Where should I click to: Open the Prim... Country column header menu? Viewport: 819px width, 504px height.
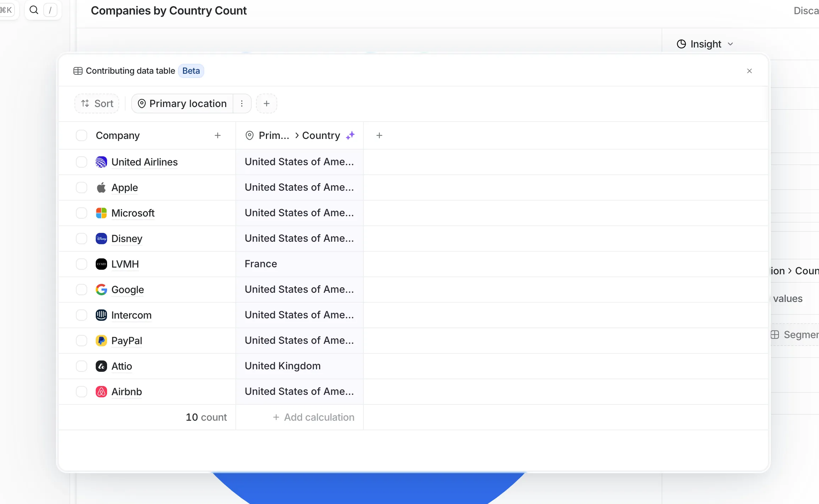click(294, 135)
